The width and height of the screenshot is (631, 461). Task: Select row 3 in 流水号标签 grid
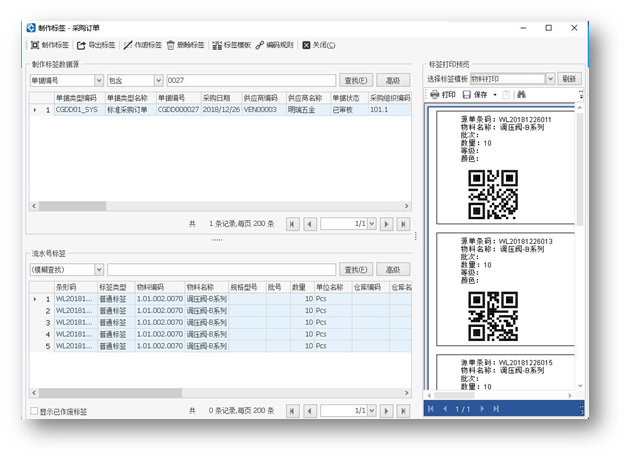click(220, 323)
